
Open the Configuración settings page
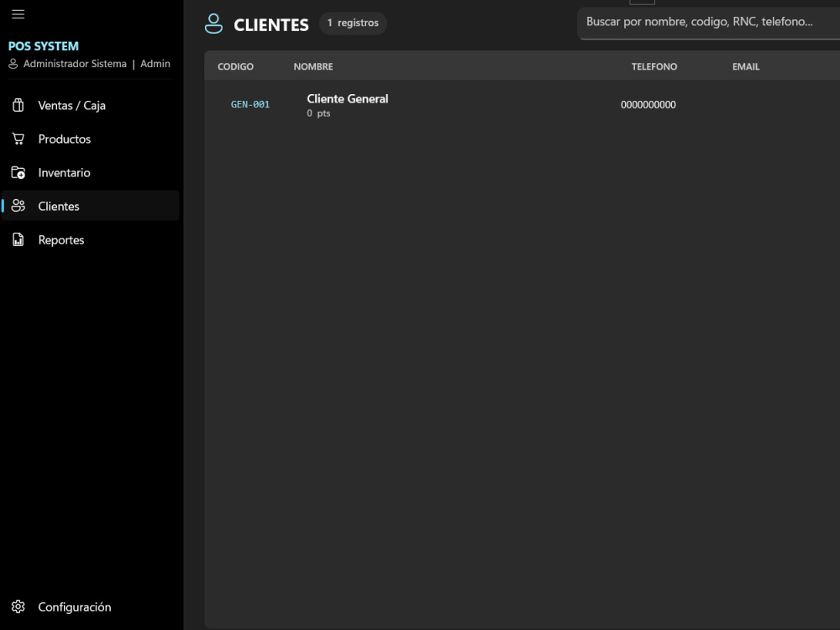90,606
